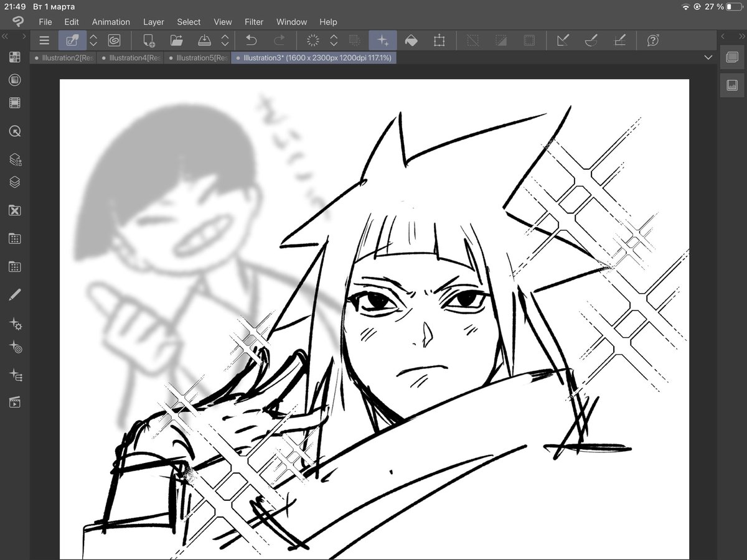This screenshot has height=560, width=747.
Task: Open the Layer palette stacked-sheets icon
Action: (x=15, y=182)
